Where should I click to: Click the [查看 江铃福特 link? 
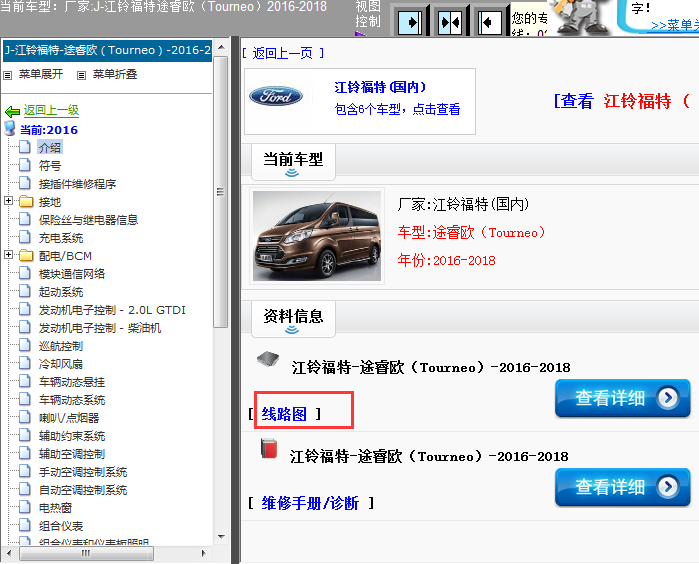click(622, 101)
